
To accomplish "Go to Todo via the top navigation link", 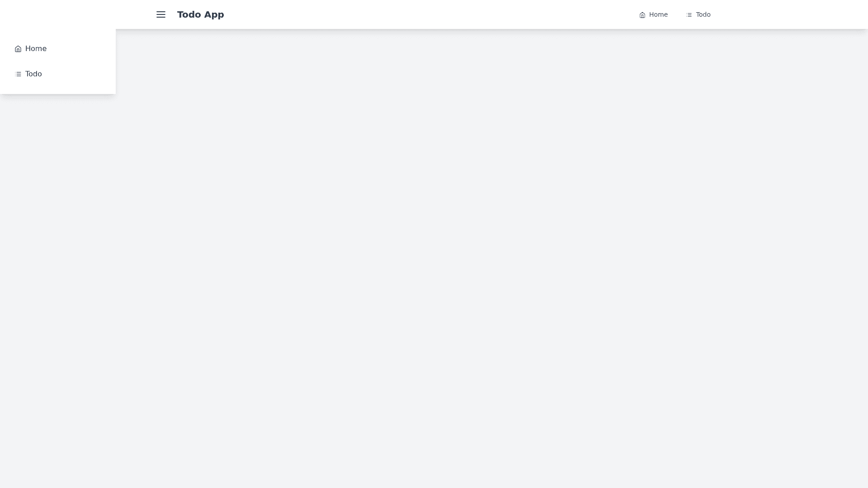I will click(x=698, y=14).
